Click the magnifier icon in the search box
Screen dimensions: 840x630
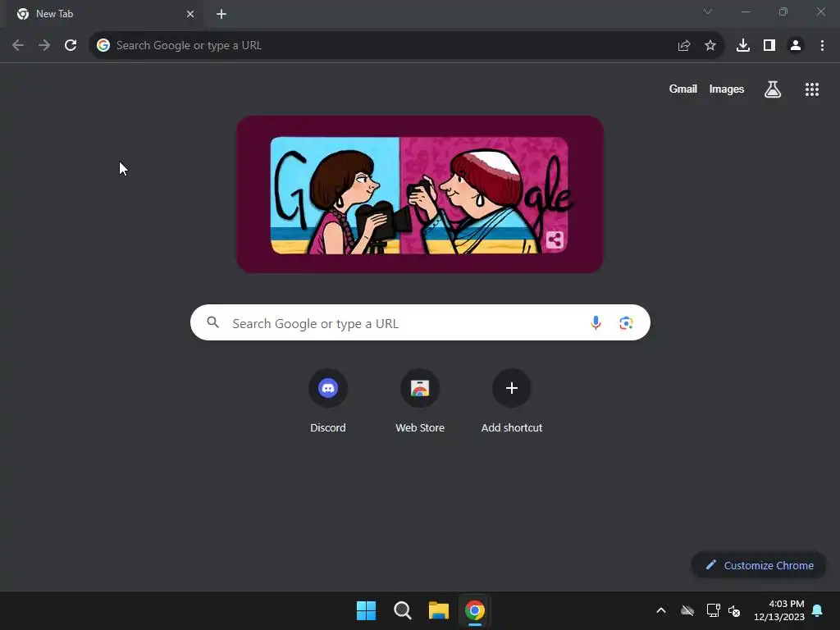[x=213, y=322]
